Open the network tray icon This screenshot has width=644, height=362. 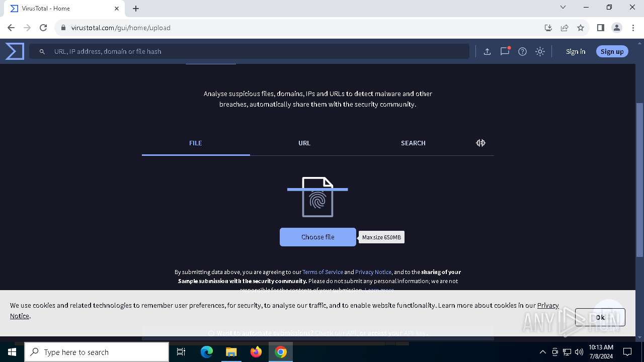(x=567, y=352)
